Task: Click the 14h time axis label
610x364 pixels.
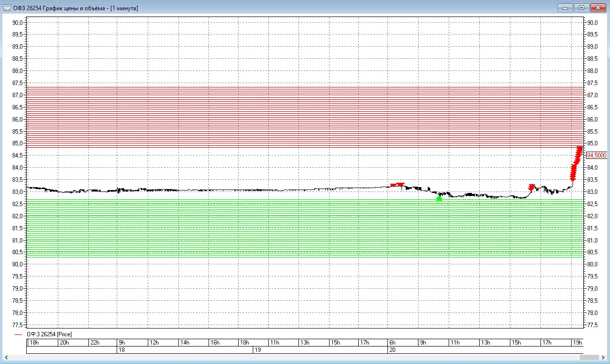Action: tap(185, 343)
